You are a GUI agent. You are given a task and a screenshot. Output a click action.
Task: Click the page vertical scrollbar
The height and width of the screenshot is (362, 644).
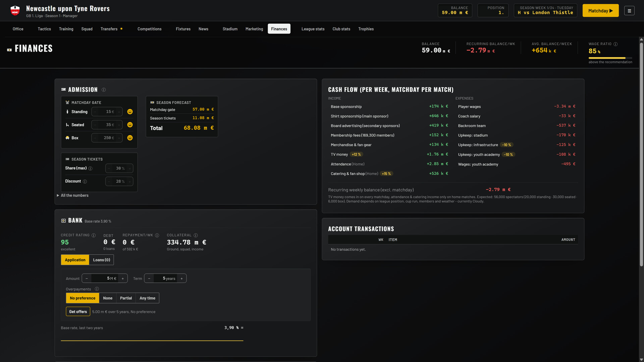pyautogui.click(x=641, y=154)
